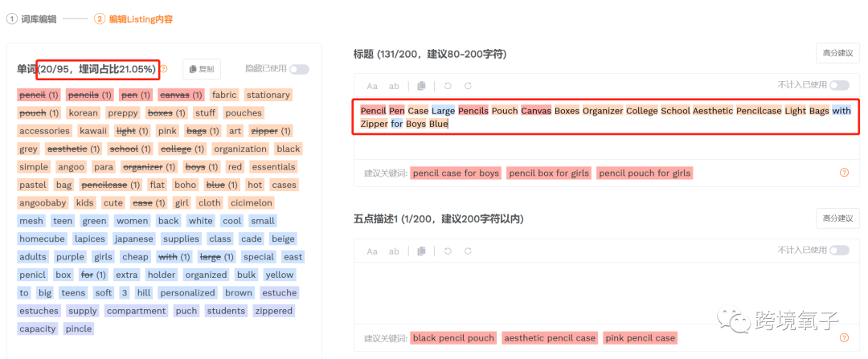Screen dimensions: 868x359
Task: Click the used word tag 'organizer (1)'
Action: 147,167
